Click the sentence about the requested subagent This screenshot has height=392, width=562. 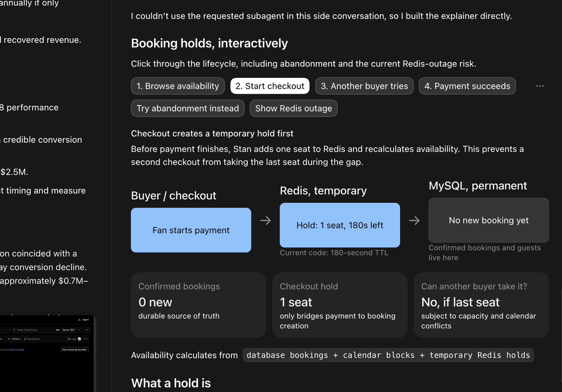pos(321,16)
